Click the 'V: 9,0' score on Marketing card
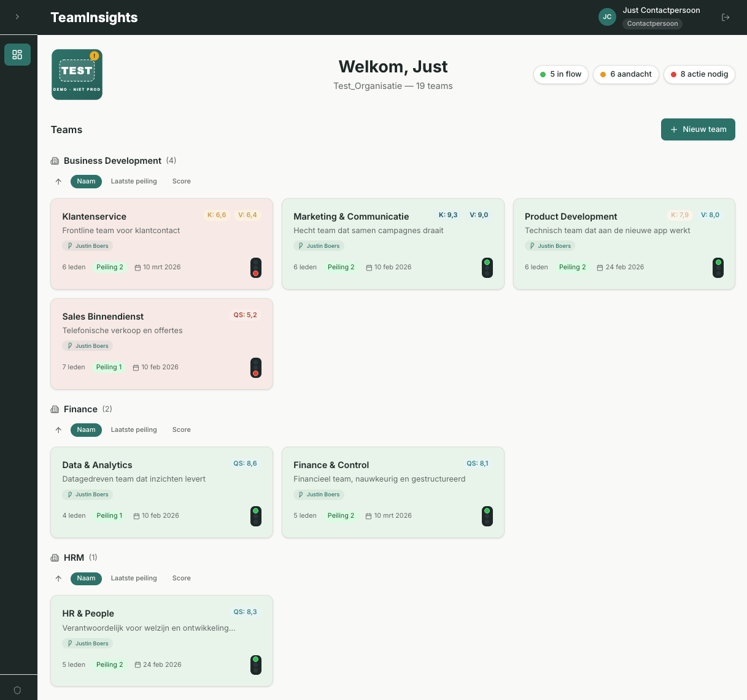The height and width of the screenshot is (700, 747). 479,215
